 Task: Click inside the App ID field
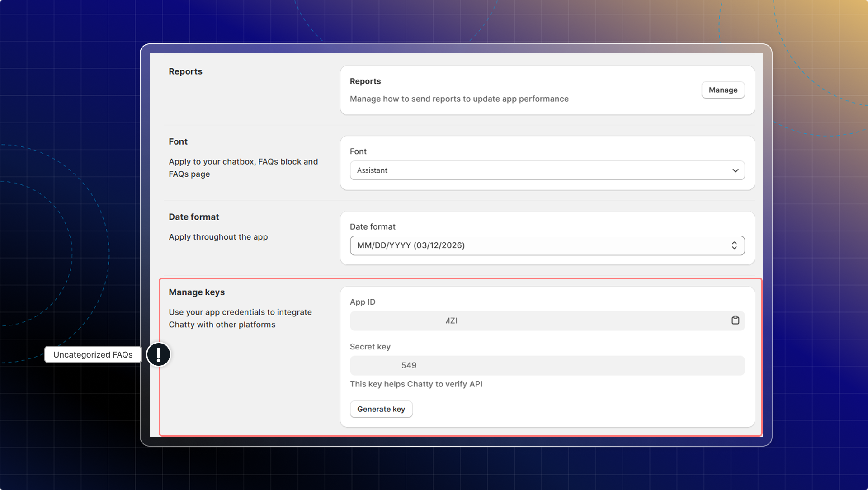538,320
